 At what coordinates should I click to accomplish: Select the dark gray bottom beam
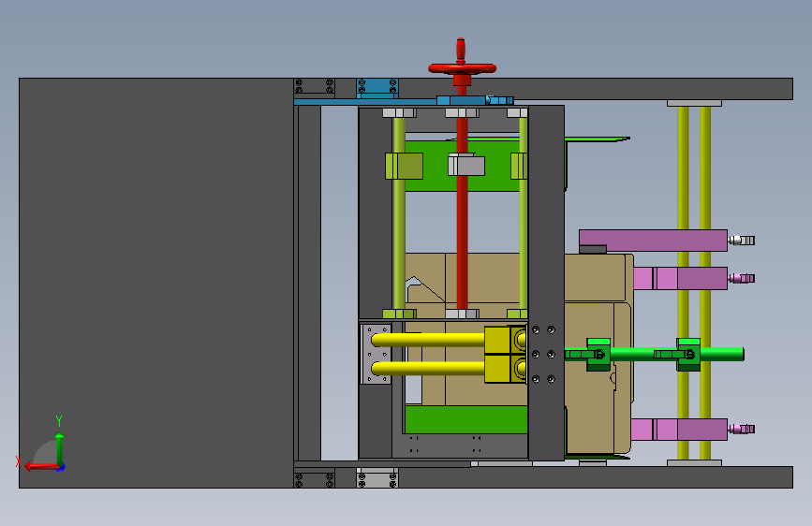tap(543, 477)
